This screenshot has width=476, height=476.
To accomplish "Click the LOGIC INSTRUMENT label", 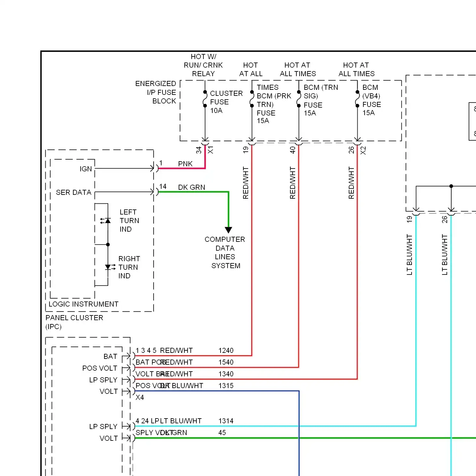I will pos(83,304).
